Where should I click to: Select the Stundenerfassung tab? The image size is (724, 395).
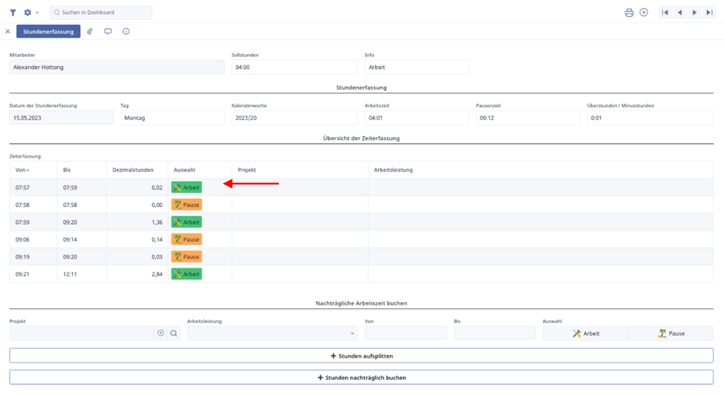pyautogui.click(x=48, y=31)
